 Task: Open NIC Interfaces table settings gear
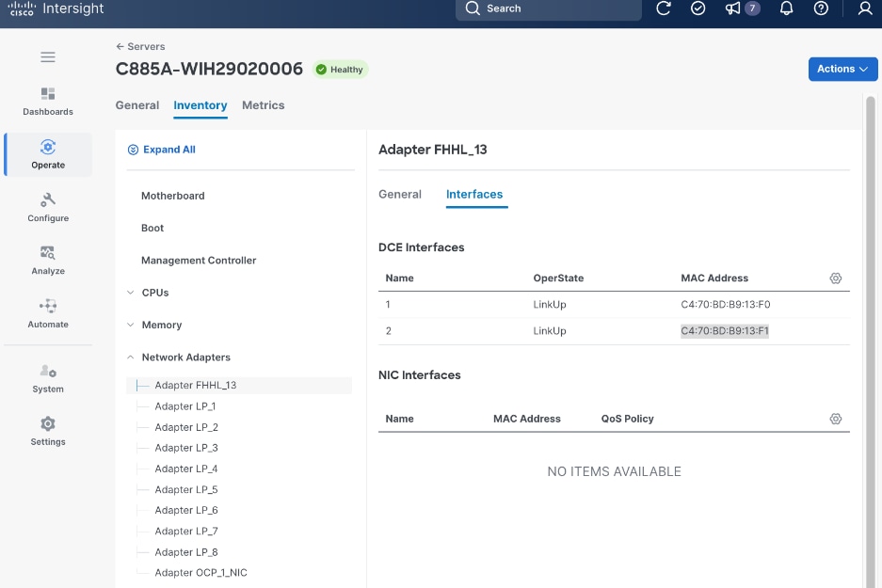835,419
